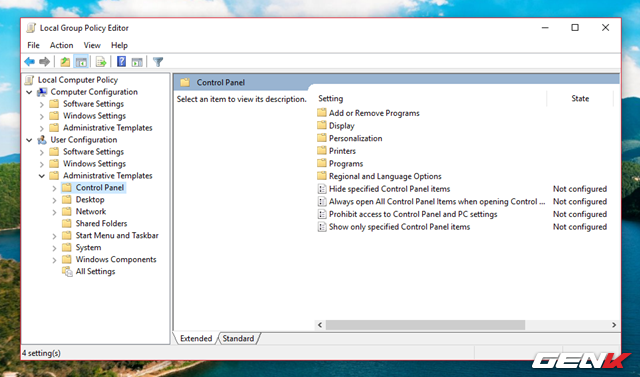640x377 pixels.
Task: Click the blue Help toolbar icon
Action: 121,62
